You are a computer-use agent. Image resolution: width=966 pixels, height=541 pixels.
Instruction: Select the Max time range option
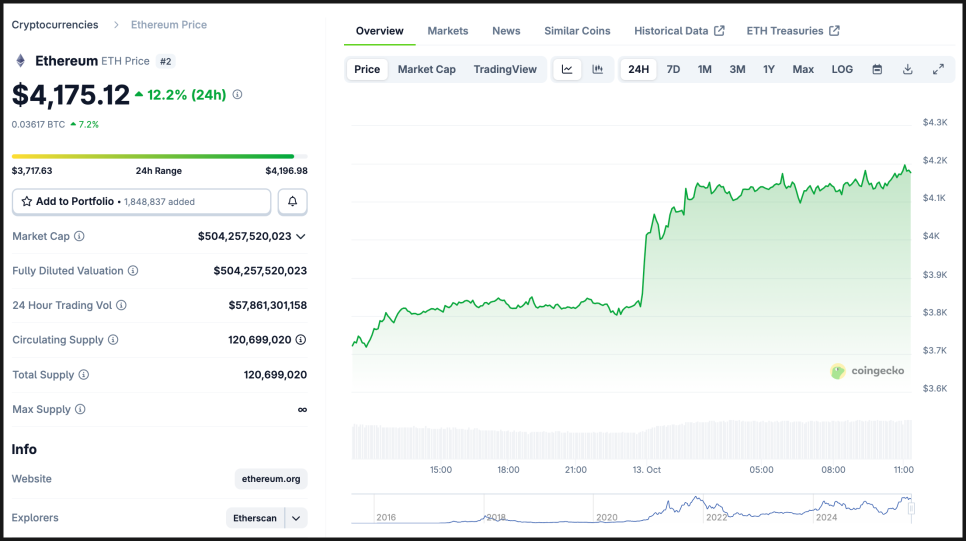[803, 69]
